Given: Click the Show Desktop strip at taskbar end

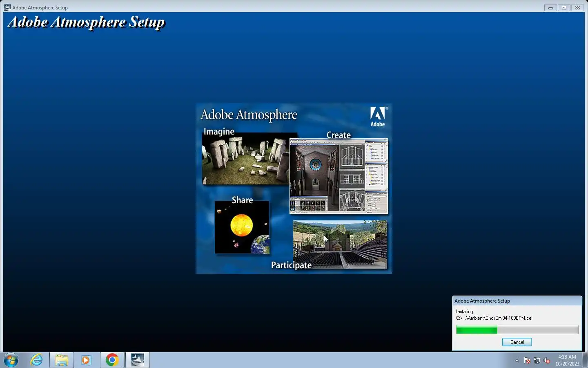Looking at the screenshot, I should 585,360.
